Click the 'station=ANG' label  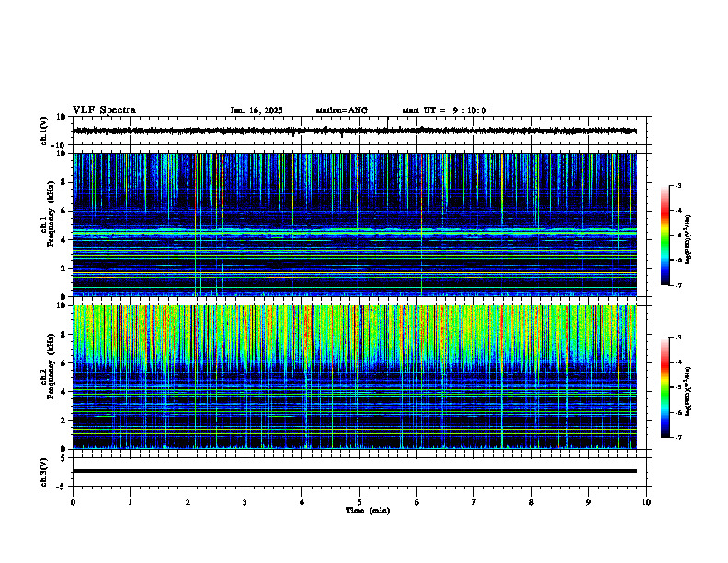[342, 110]
